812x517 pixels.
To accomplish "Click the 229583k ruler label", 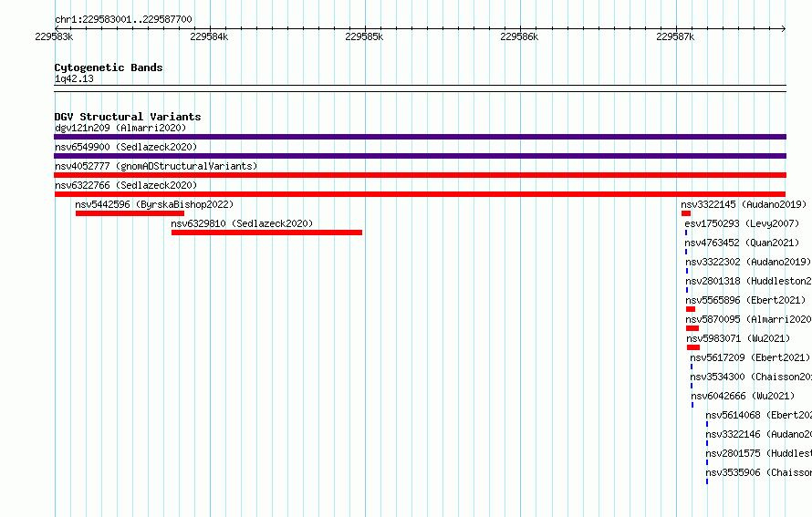I will click(54, 36).
